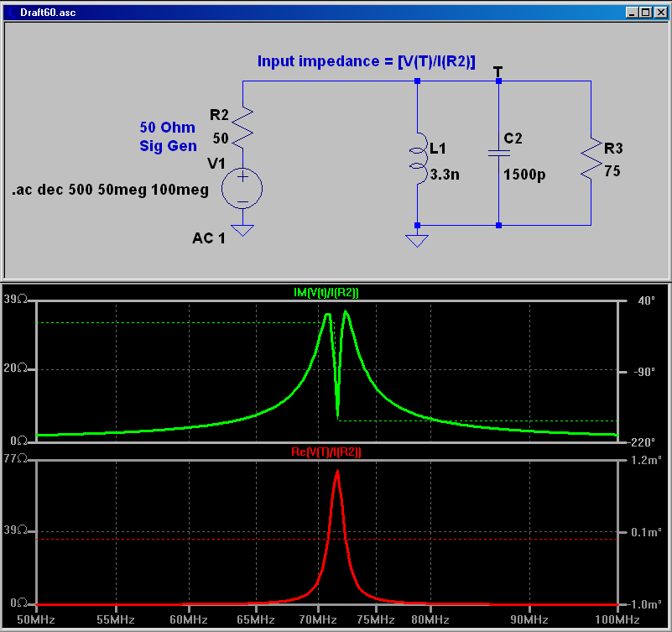Click the R2 resistor symbol
672x632 pixels.
point(243,128)
